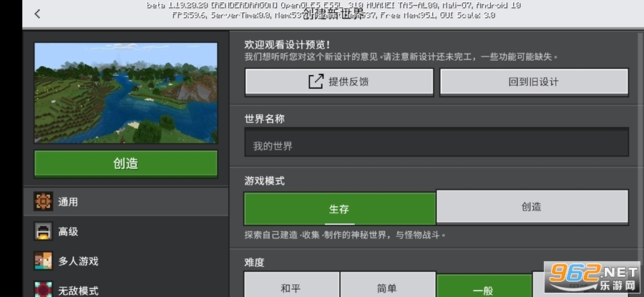Tap the back arrow in the header
Viewport: 644px width, 297px height.
(37, 14)
